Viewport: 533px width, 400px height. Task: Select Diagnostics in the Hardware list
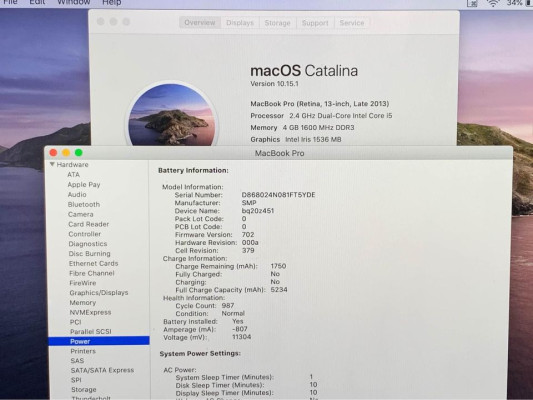[88, 244]
